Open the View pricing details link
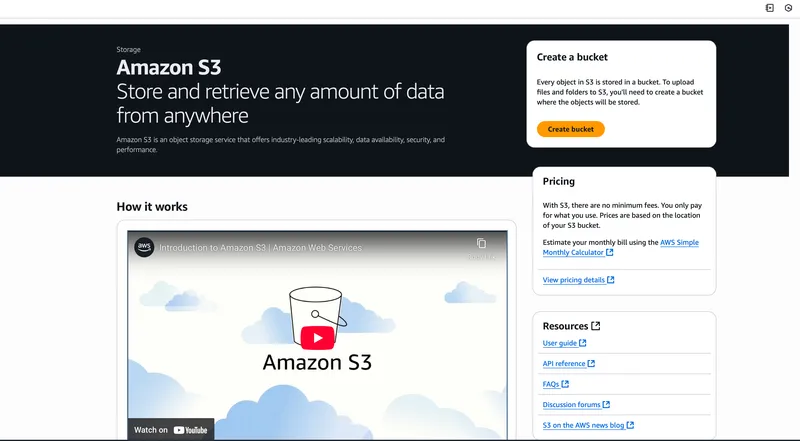Screen dimensions: 800x441 [573, 280]
